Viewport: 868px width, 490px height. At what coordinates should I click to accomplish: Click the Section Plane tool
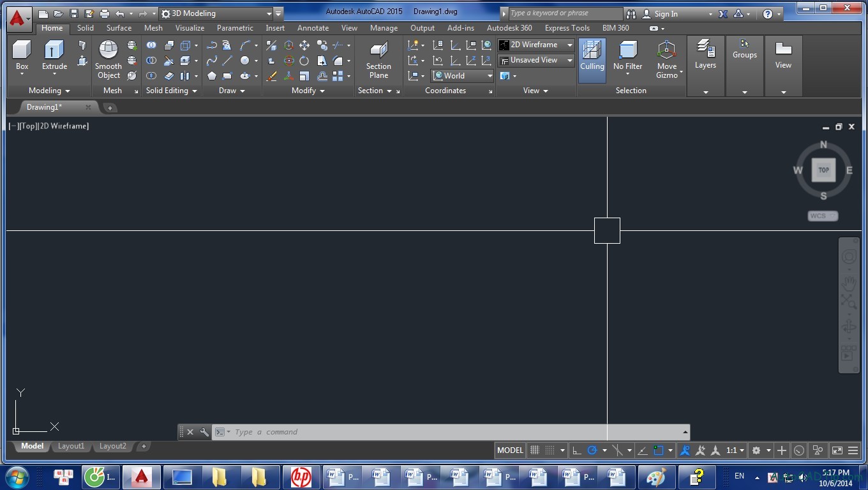click(378, 59)
